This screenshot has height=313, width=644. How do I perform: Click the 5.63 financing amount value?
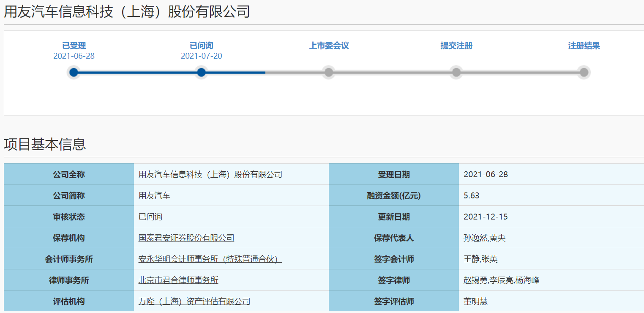(472, 195)
